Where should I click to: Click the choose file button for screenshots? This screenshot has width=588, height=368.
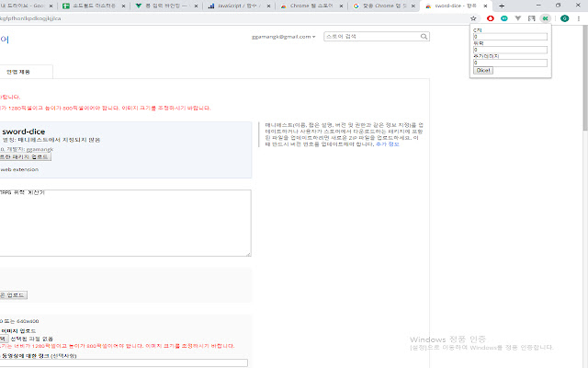pos(4,339)
